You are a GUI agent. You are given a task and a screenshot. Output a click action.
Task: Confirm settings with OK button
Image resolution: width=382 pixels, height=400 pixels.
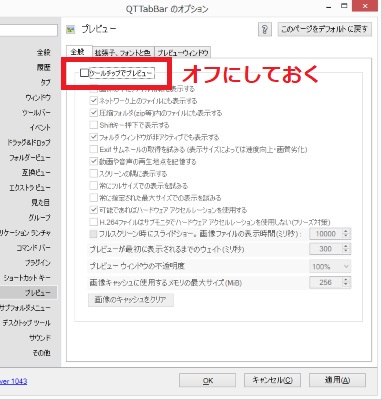tap(207, 380)
